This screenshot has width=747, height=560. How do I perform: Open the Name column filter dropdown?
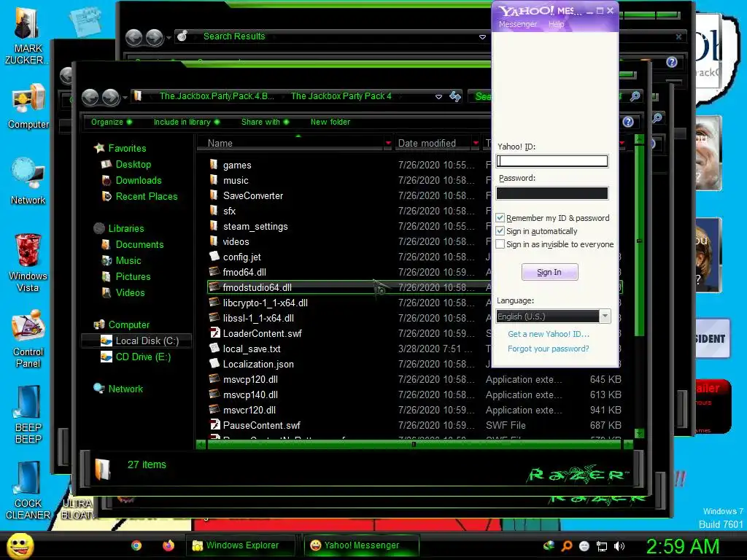click(388, 143)
